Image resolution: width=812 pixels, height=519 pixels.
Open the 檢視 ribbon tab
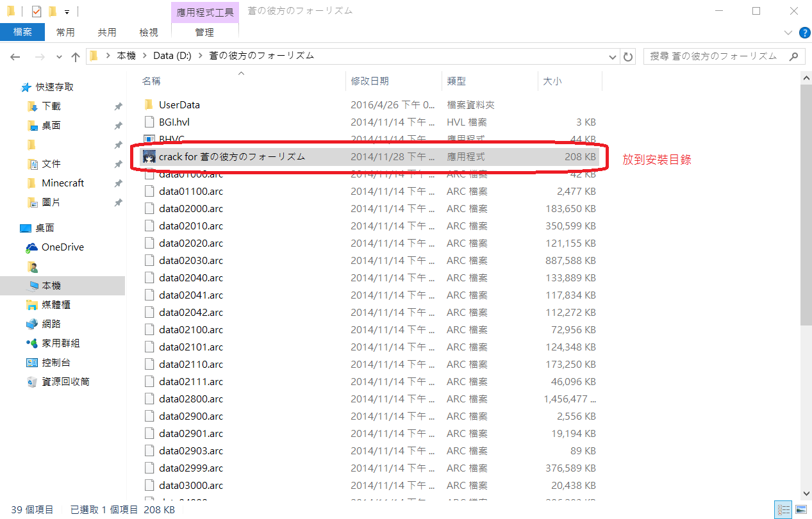click(149, 32)
